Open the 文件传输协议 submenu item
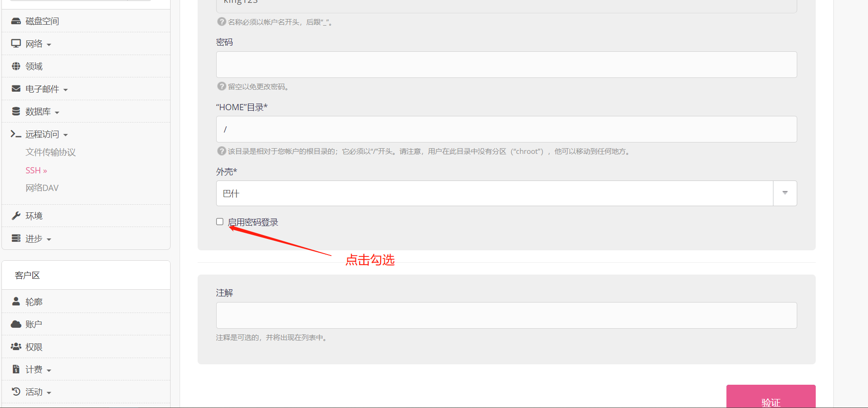 pos(50,152)
